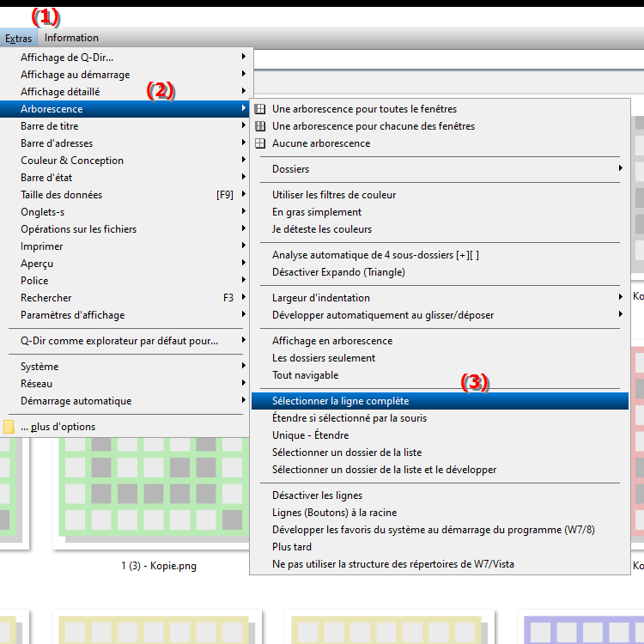Open the Système submenu
This screenshot has height=644, width=644.
125,367
